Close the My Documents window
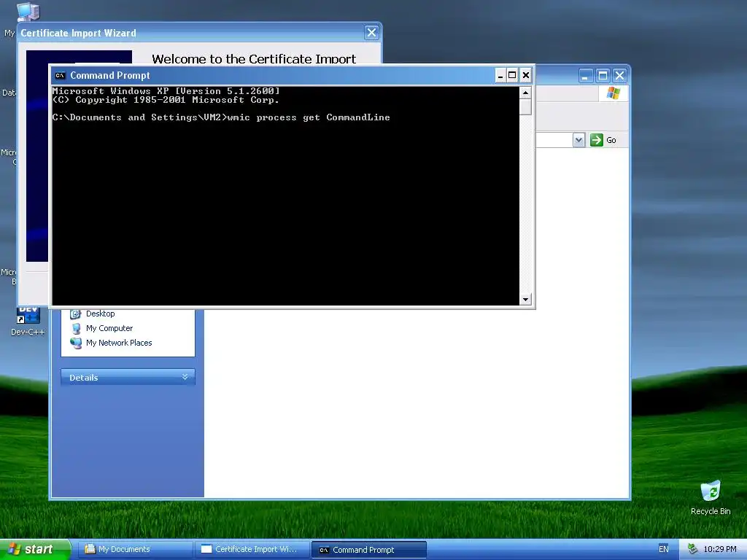 point(619,76)
